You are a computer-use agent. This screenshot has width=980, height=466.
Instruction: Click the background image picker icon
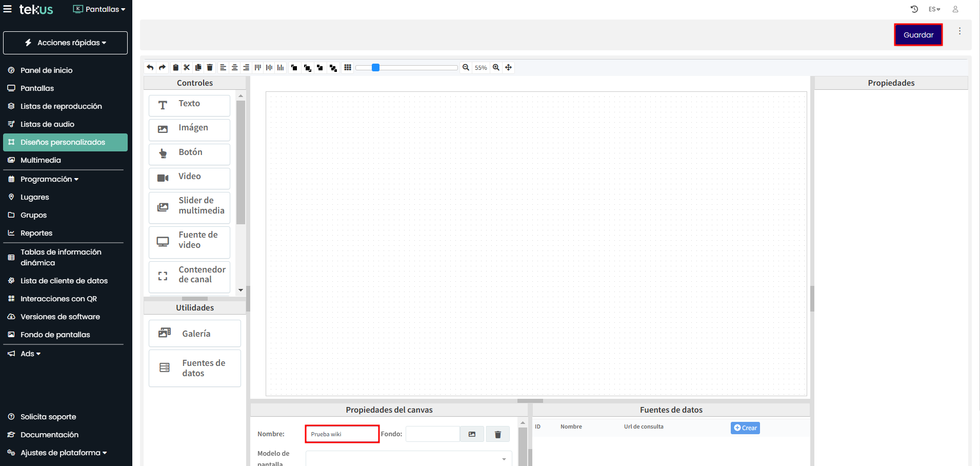(472, 434)
